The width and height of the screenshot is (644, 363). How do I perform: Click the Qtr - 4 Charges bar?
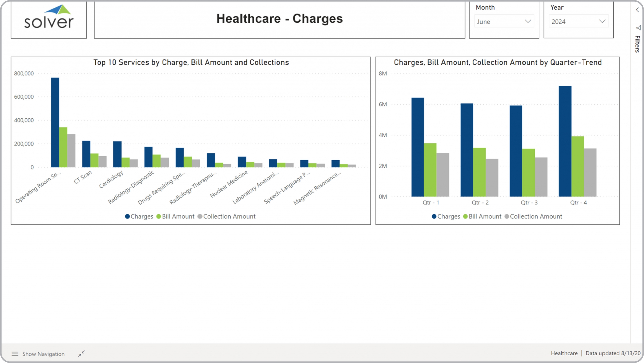point(565,141)
